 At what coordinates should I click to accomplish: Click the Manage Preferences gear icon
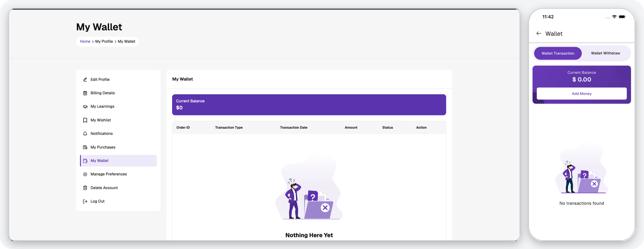85,174
